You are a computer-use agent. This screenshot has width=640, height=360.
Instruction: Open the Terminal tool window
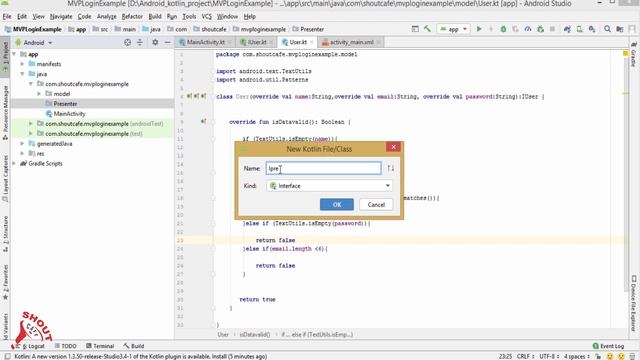pos(100,346)
